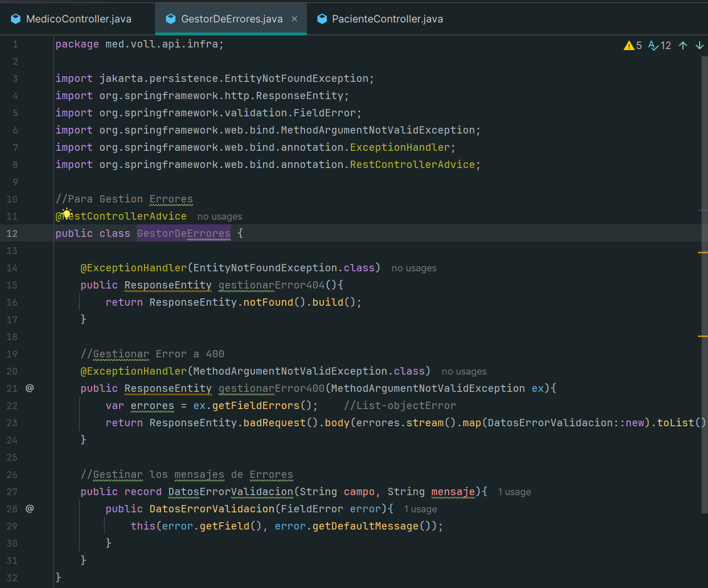Image resolution: width=708 pixels, height=588 pixels.
Task: Select the GestorDeErrores.java tab
Action: tap(231, 19)
